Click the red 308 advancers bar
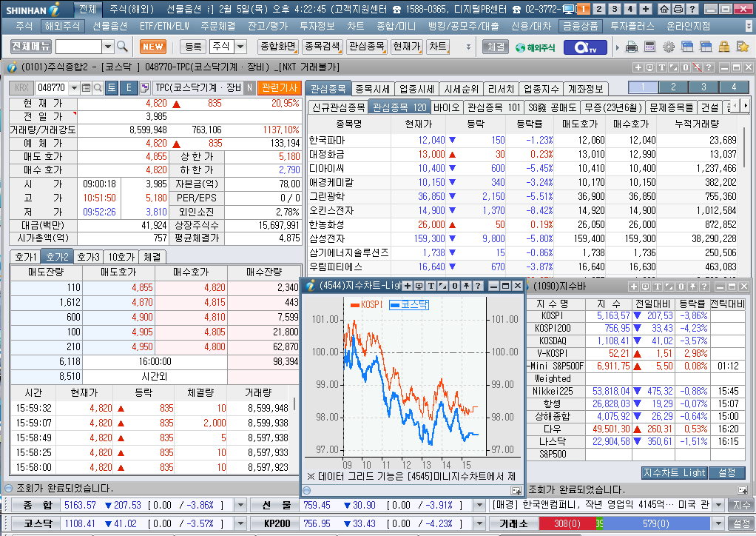 tap(567, 523)
